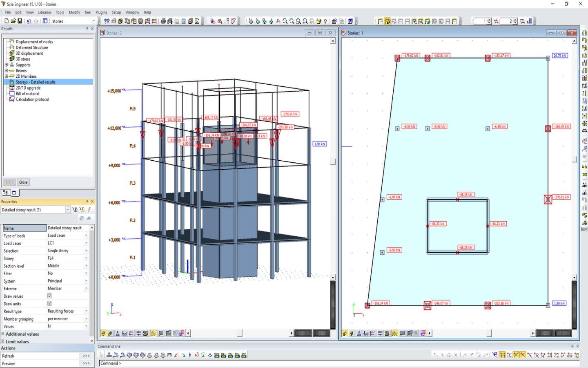Screen dimensions: 588x368
Task: Select the Zoom in magnifier tool
Action: [x=285, y=21]
